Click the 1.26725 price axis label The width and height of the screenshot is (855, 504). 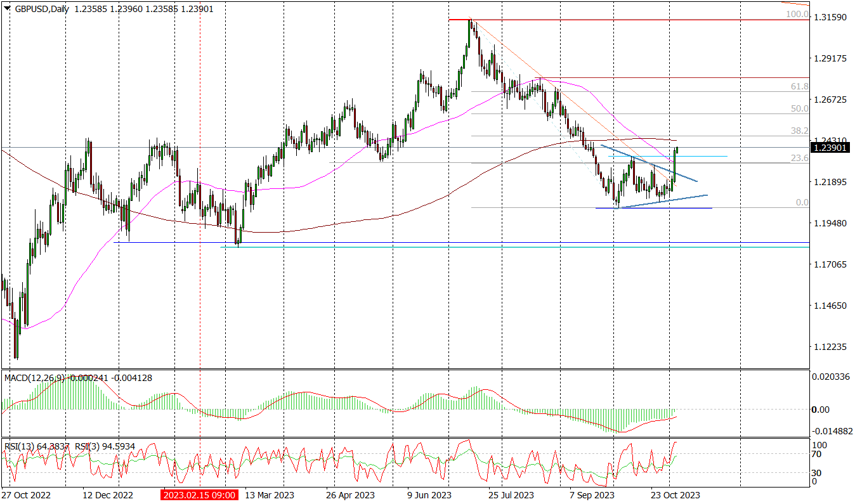(x=830, y=100)
